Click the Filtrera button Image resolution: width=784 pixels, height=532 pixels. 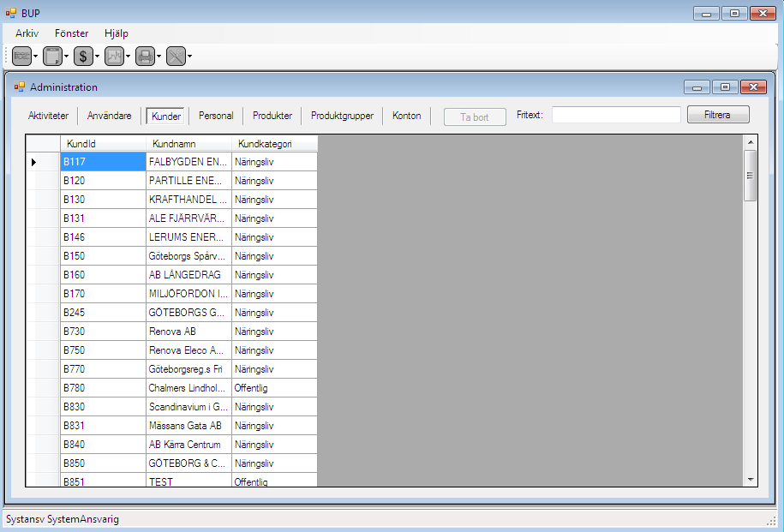(718, 115)
